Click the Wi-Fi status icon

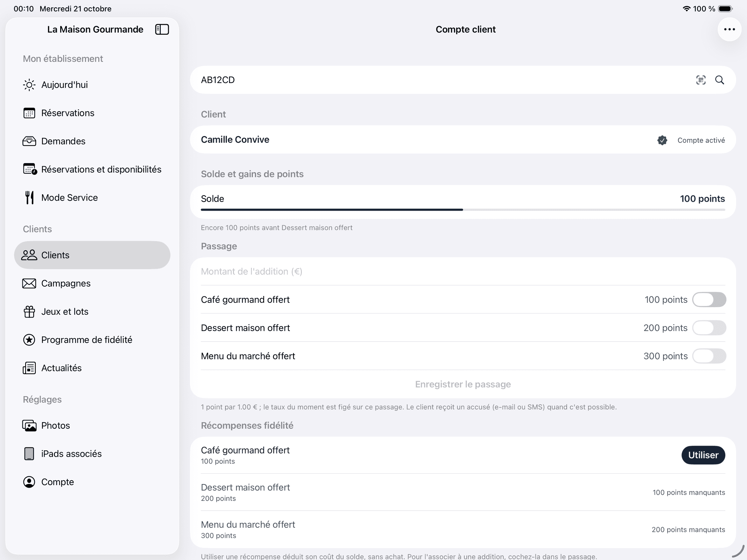[686, 9]
